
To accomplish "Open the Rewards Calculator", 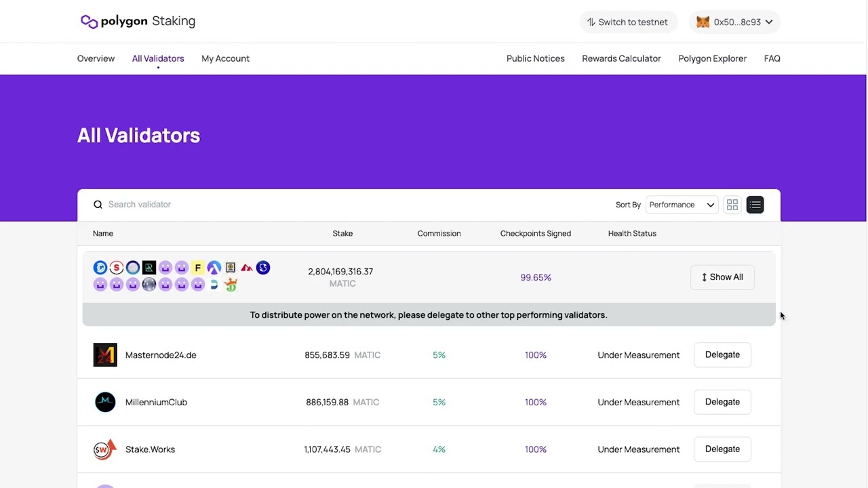I will click(621, 58).
